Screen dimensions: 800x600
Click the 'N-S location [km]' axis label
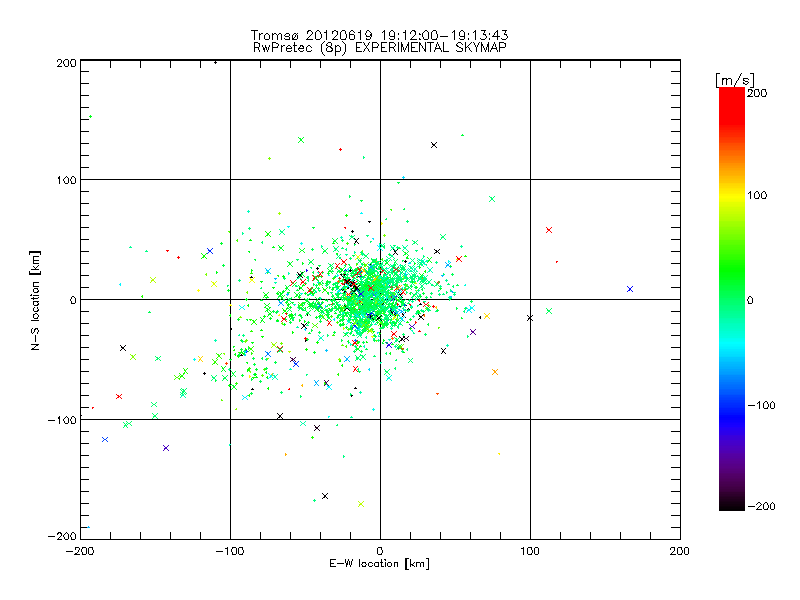35,300
